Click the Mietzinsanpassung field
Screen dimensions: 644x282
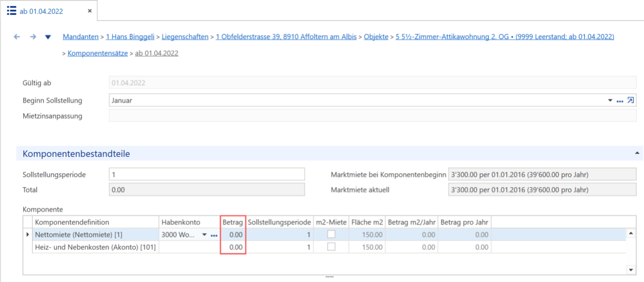click(x=372, y=116)
